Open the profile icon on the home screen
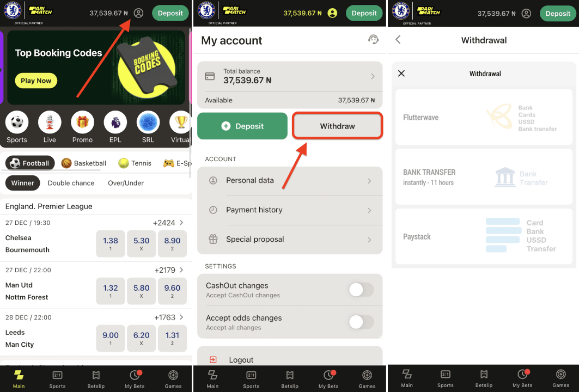This screenshot has height=392, width=579. coord(138,13)
